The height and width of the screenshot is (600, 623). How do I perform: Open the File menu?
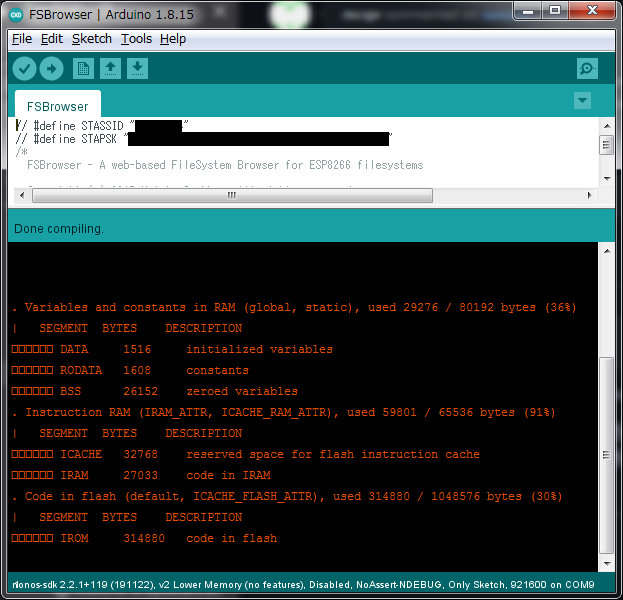(22, 39)
